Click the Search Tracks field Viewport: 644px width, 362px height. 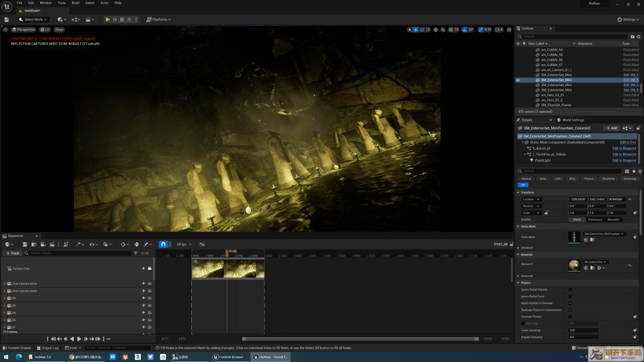pos(78,253)
